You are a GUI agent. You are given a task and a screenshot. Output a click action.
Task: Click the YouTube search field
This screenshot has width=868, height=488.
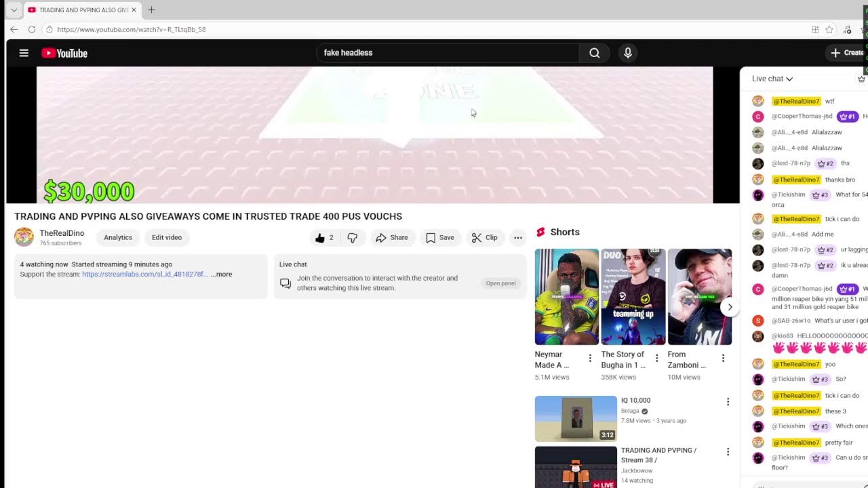click(x=448, y=53)
